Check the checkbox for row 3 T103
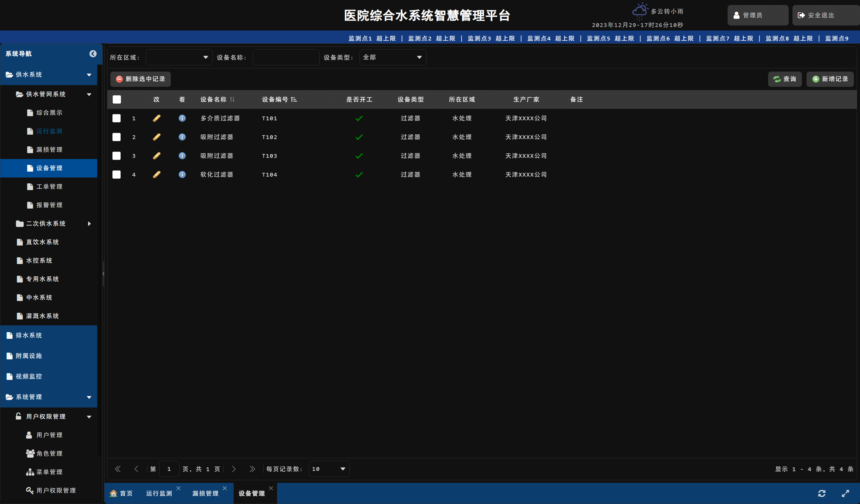Image resolution: width=860 pixels, height=504 pixels. 117,156
